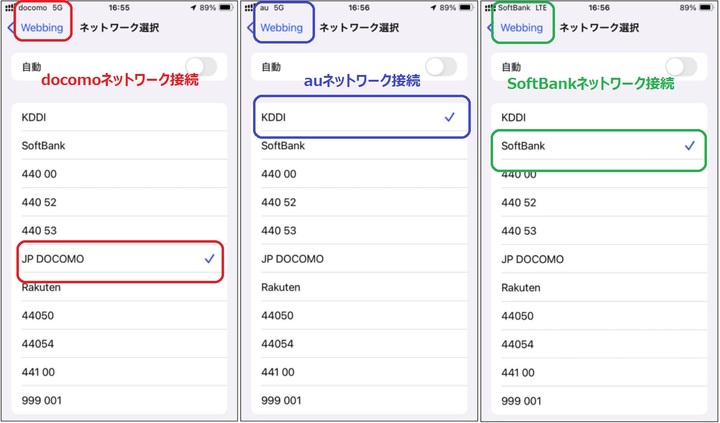Viewport: 720px width, 423px height.
Task: Choose 440 53 in SoftBank screen
Action: pos(599,231)
